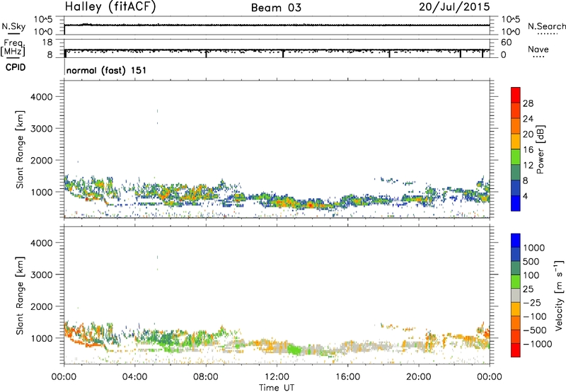Click the '08:00' time axis label
This screenshot has width=566, height=392.
pyautogui.click(x=206, y=377)
